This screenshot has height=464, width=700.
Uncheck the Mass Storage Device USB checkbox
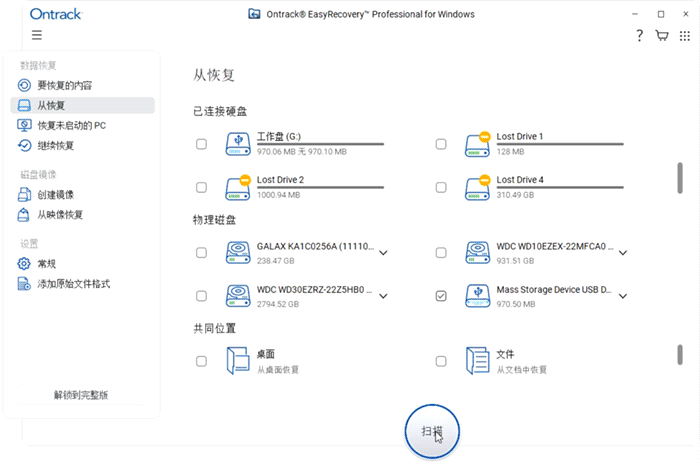tap(441, 296)
